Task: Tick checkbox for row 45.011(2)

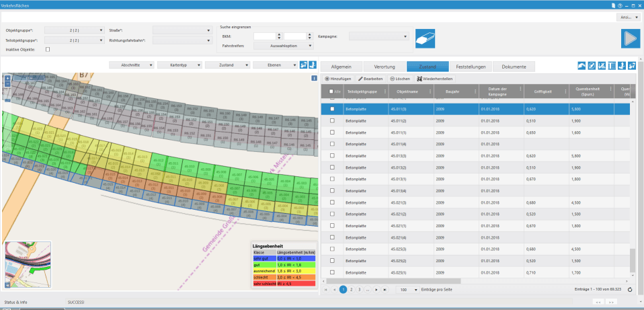Action: [332, 120]
